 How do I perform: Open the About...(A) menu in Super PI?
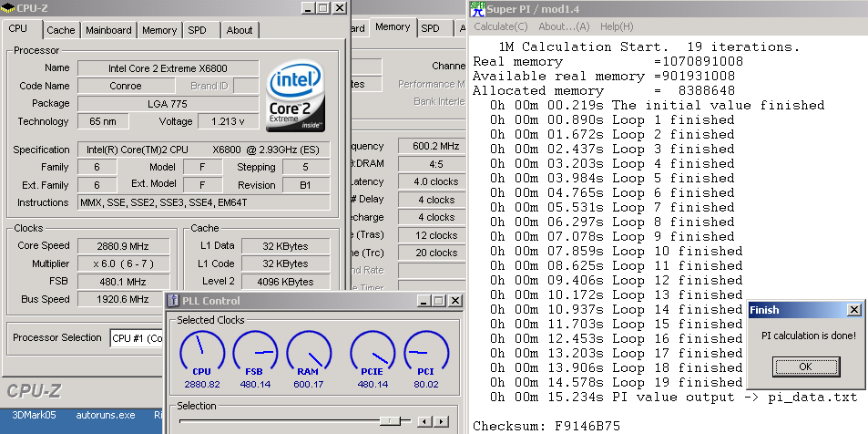coord(564,26)
